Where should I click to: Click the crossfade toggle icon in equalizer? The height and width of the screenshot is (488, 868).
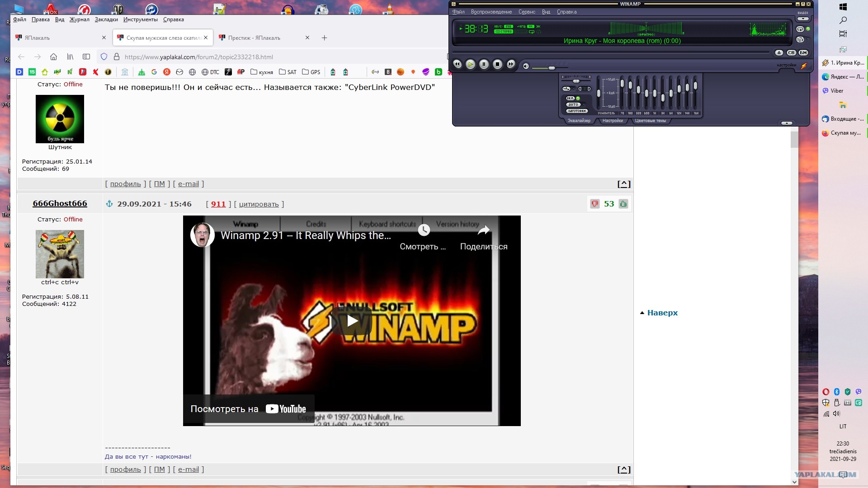coord(566,89)
